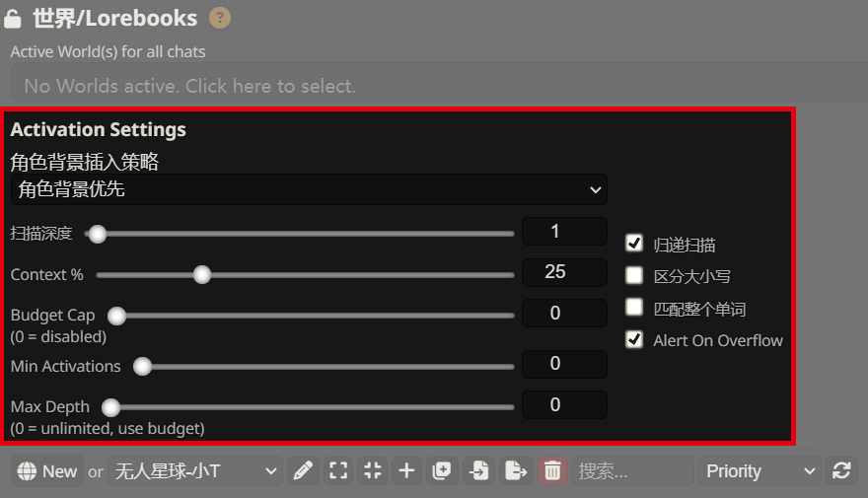This screenshot has width=868, height=498.
Task: Click the refresh icon beside Priority
Action: coord(841,471)
